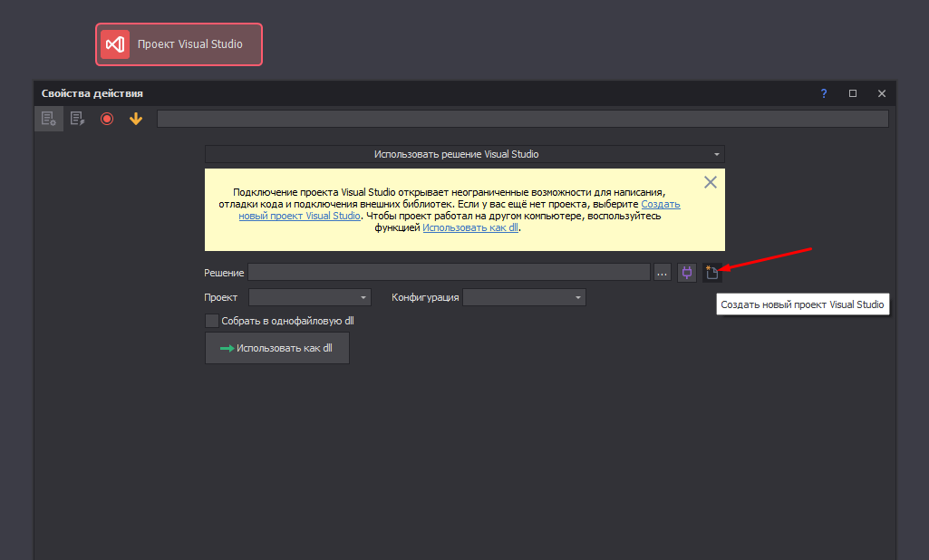
Task: Focus the Решение path input field
Action: [x=450, y=273]
